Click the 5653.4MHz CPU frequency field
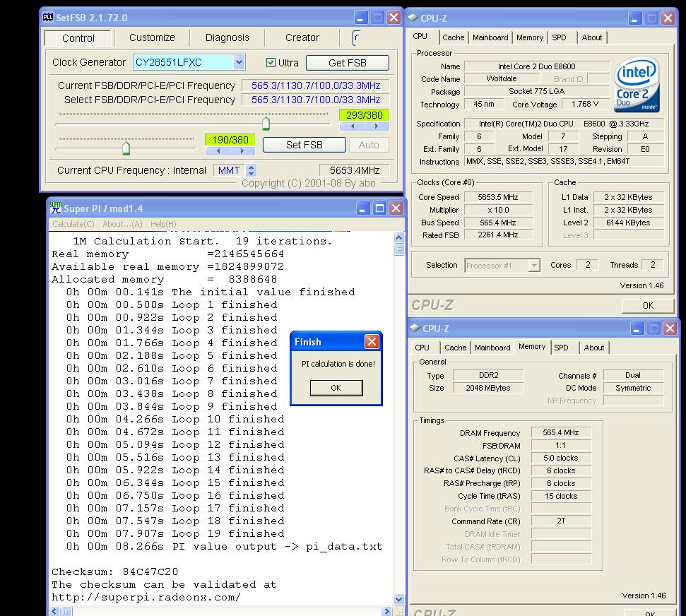The image size is (686, 616). (x=355, y=170)
